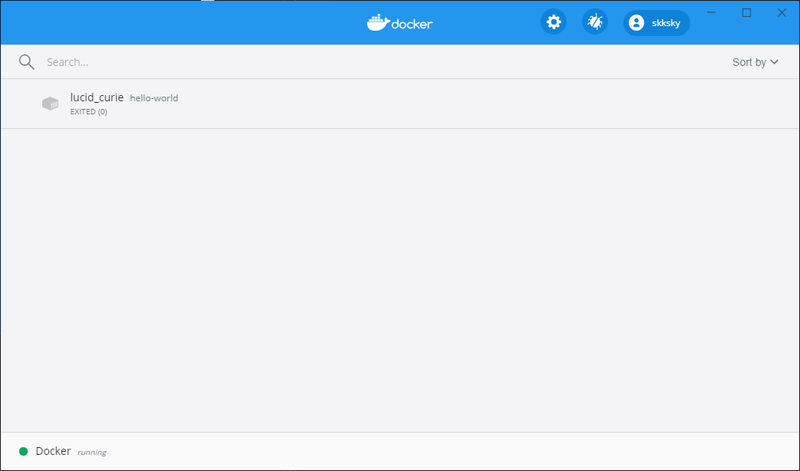Close the Docker window
Screen dimensions: 800x471
(782, 13)
